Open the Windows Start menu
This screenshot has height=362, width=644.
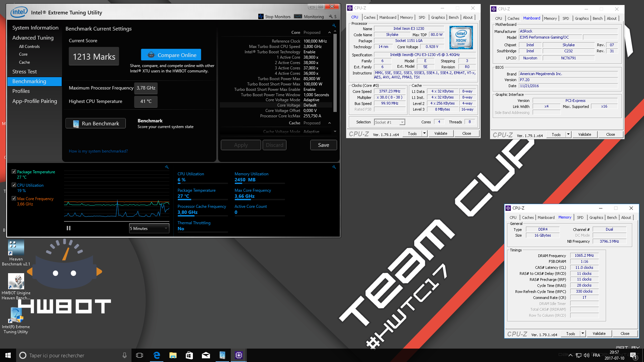coord(8,355)
